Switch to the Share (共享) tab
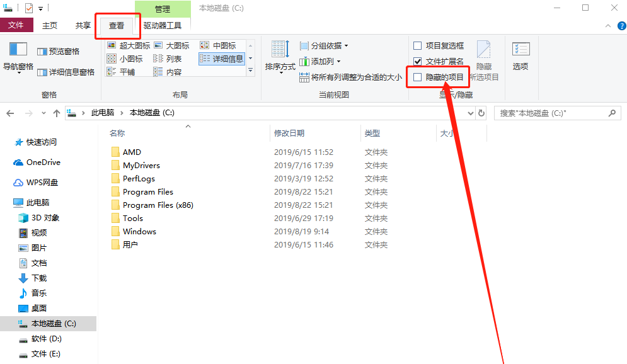 pos(83,26)
